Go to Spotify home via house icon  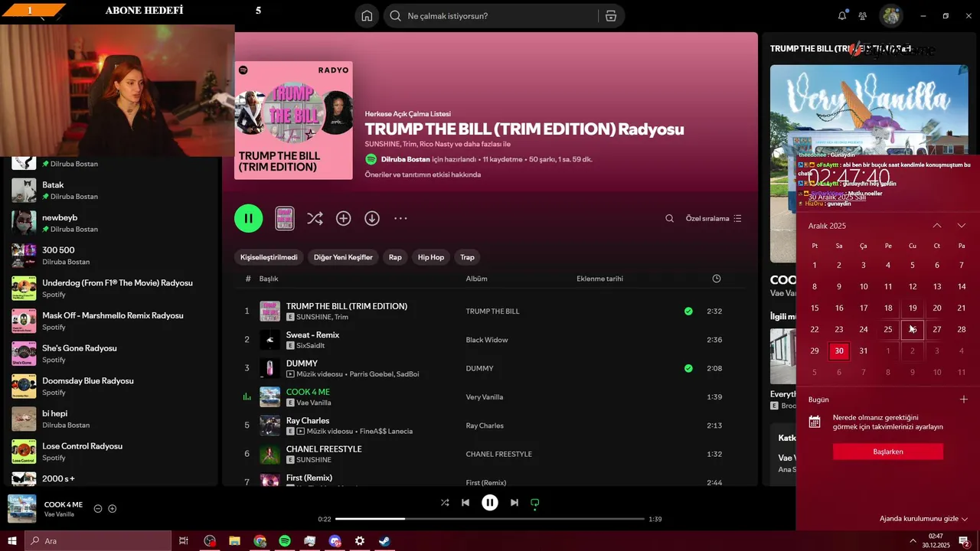pos(367,16)
